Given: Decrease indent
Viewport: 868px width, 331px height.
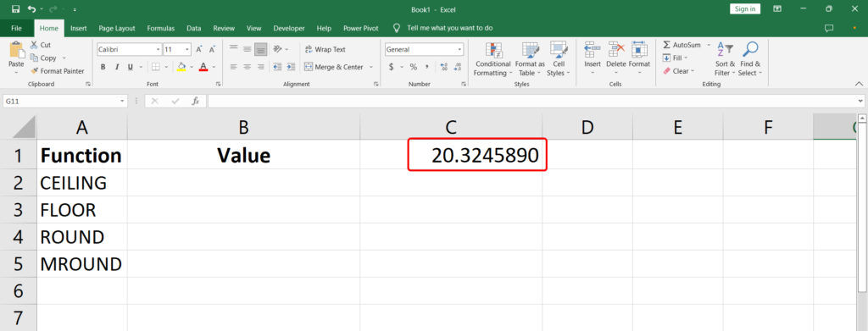Looking at the screenshot, I should coord(276,67).
